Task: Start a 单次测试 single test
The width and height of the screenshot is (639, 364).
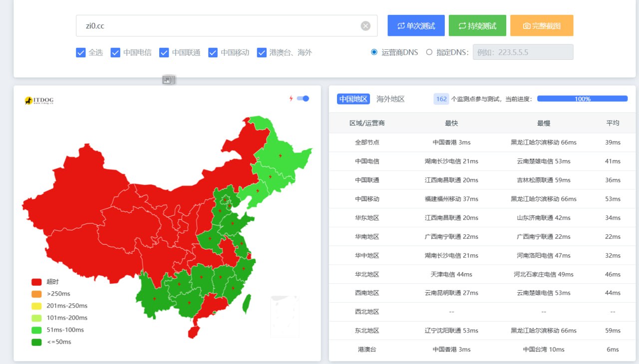Action: pyautogui.click(x=416, y=26)
